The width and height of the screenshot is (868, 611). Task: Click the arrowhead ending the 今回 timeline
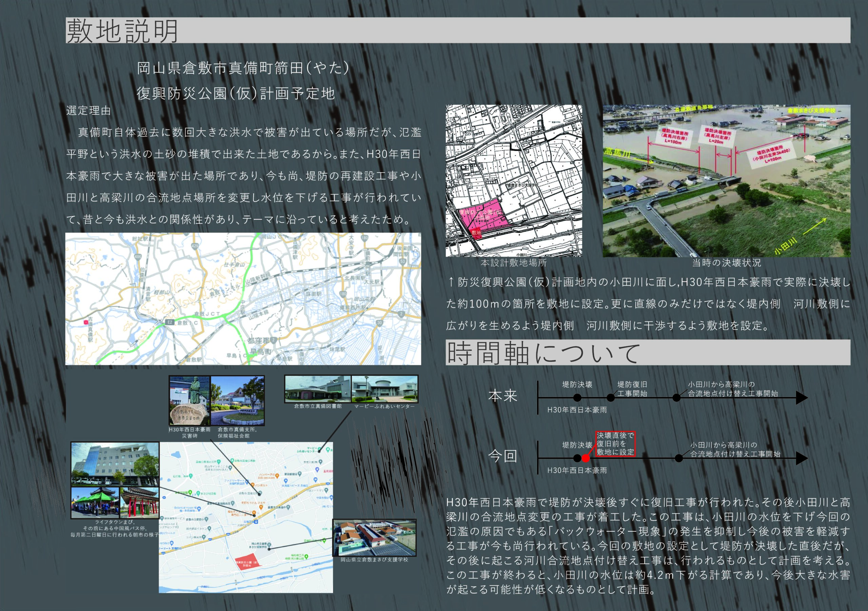pos(802,458)
